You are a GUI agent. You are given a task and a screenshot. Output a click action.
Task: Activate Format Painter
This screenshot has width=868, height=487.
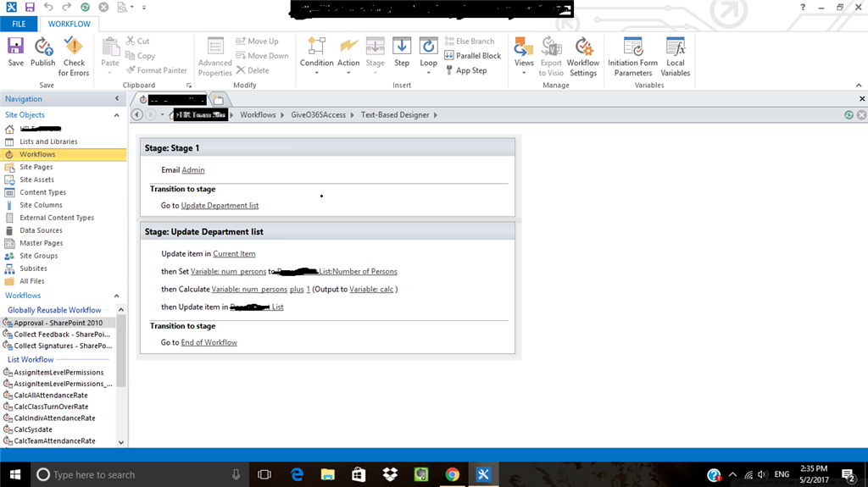157,70
